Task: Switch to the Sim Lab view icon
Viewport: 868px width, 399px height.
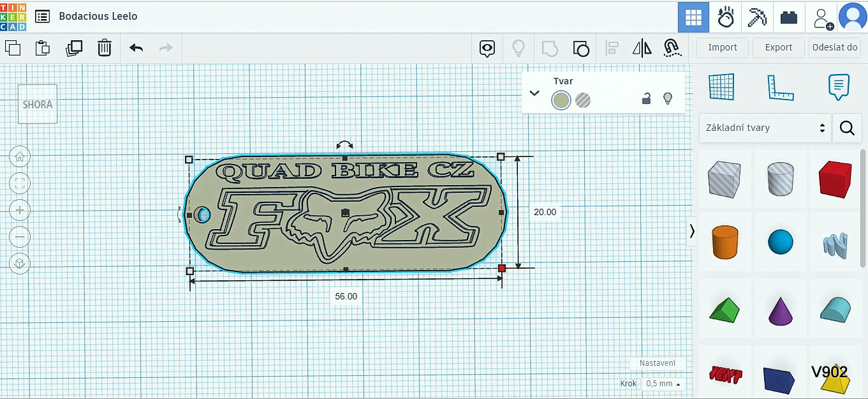Action: 725,17
